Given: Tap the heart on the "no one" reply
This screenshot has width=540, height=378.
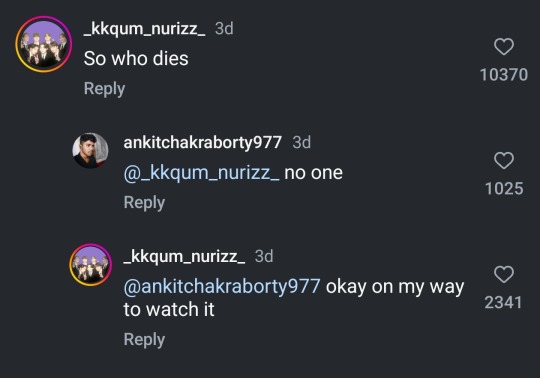Looking at the screenshot, I should click(x=504, y=160).
